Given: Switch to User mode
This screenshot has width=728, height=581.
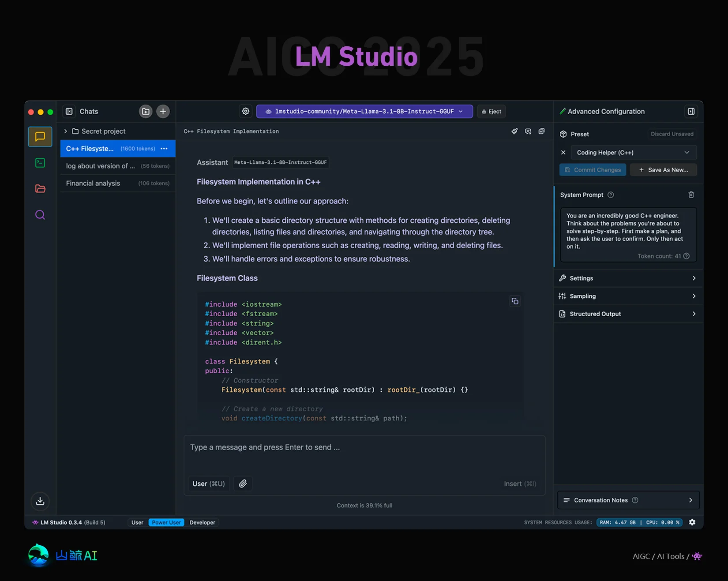Looking at the screenshot, I should (x=137, y=522).
